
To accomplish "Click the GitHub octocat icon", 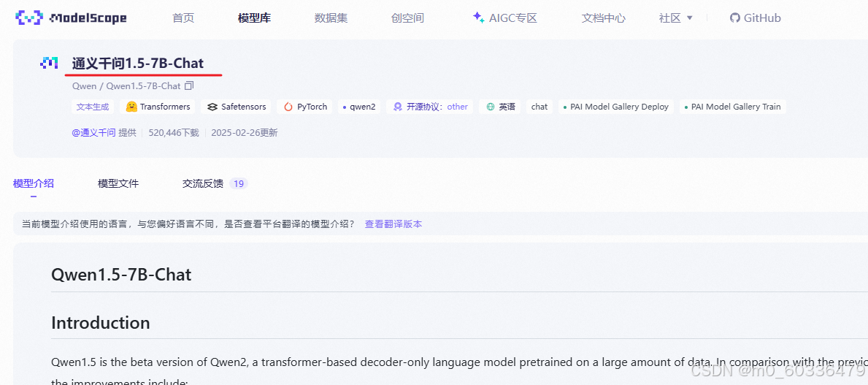I will (735, 18).
